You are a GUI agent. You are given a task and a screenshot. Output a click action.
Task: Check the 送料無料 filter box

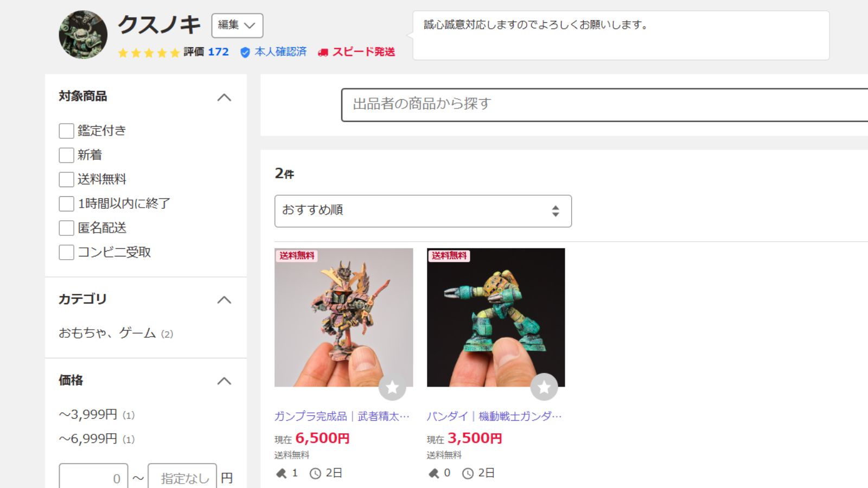click(x=66, y=179)
